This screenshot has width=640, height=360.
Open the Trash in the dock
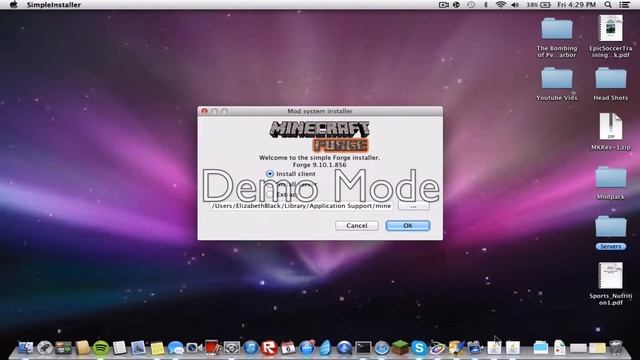click(615, 348)
